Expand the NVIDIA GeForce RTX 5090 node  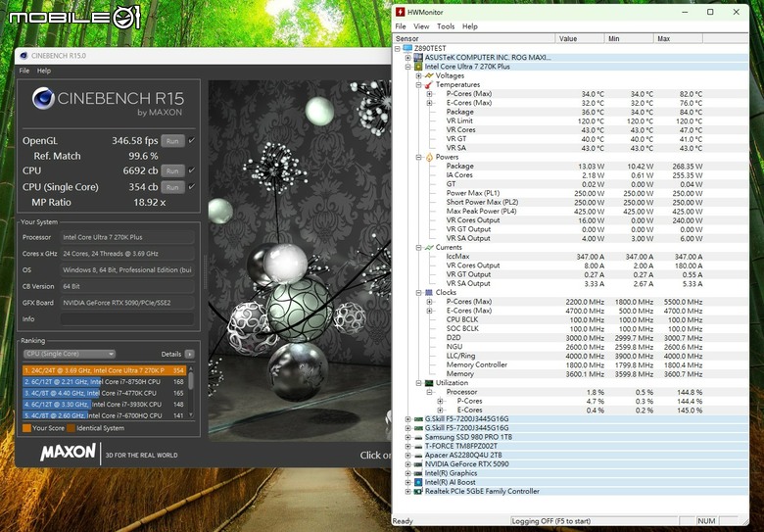pyautogui.click(x=408, y=464)
